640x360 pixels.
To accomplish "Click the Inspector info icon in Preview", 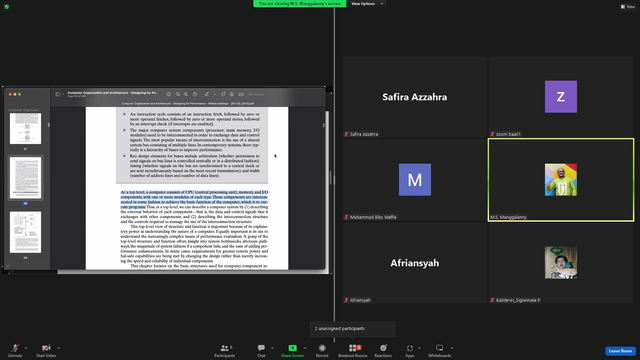I will coord(168,94).
